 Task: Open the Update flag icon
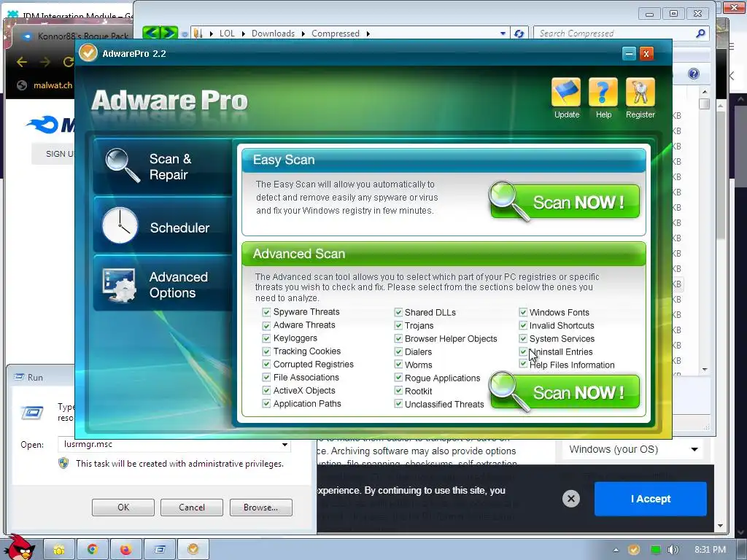coord(566,93)
